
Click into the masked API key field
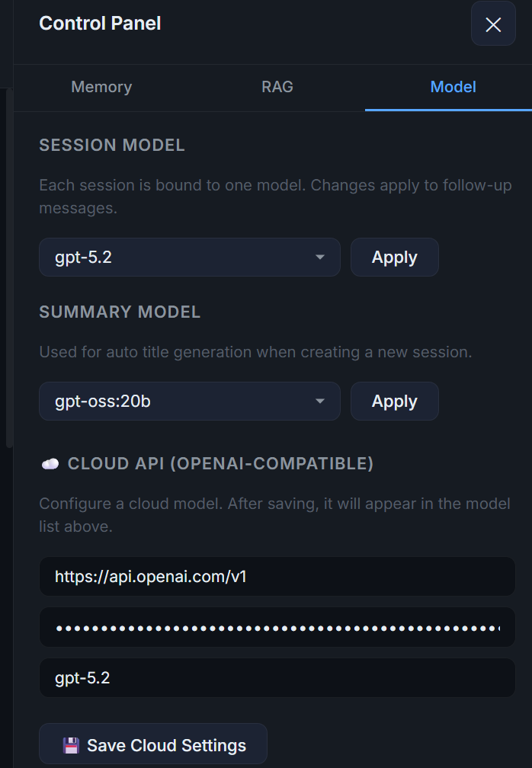tap(277, 628)
